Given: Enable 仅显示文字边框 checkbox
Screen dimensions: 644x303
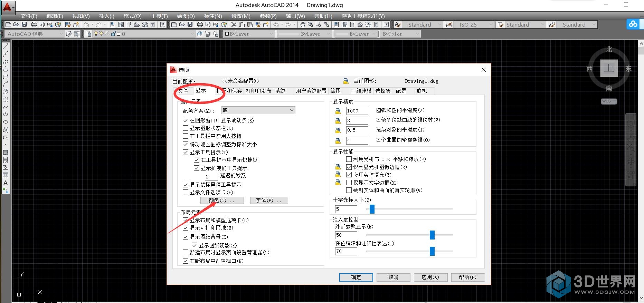Looking at the screenshot, I should [x=349, y=183].
